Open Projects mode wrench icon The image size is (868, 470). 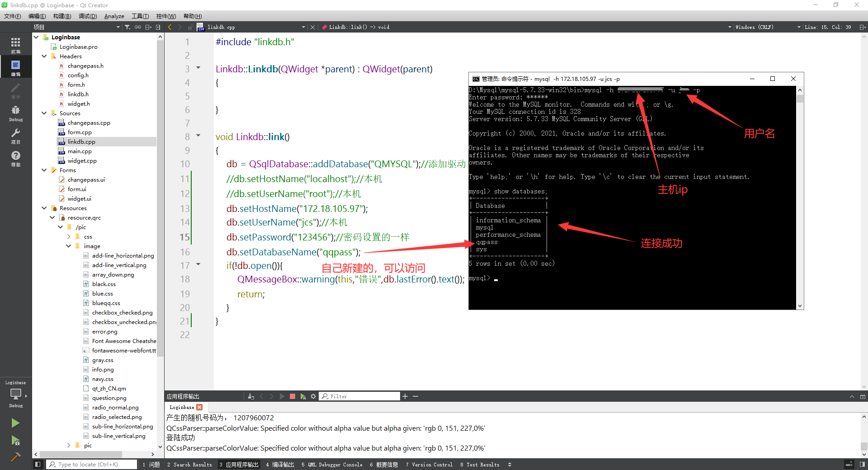15,136
